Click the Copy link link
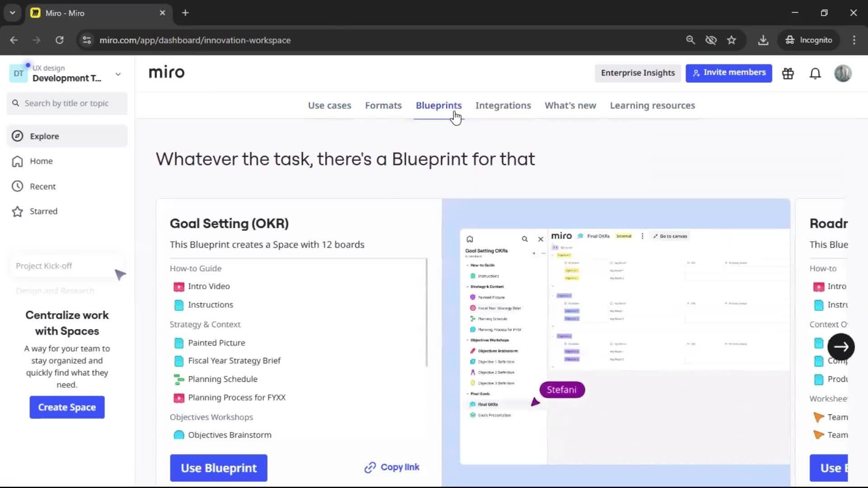 (x=400, y=467)
